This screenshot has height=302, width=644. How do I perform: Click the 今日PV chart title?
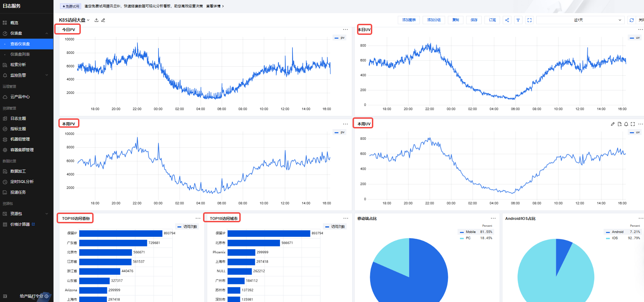click(x=68, y=30)
